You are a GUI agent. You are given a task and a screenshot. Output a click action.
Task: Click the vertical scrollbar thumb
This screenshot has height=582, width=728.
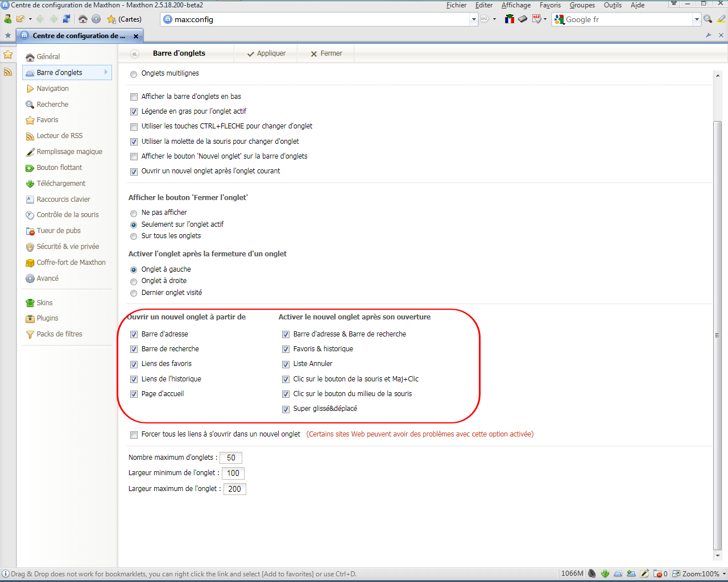pyautogui.click(x=717, y=335)
